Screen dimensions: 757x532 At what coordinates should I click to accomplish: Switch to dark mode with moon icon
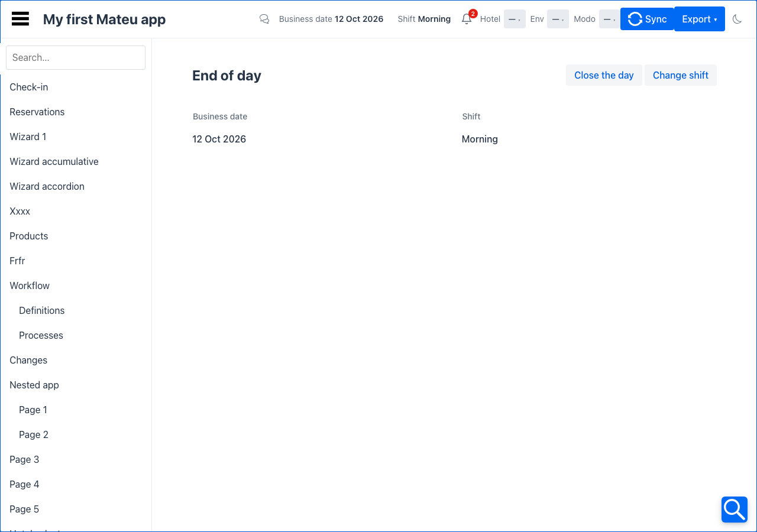click(x=737, y=19)
